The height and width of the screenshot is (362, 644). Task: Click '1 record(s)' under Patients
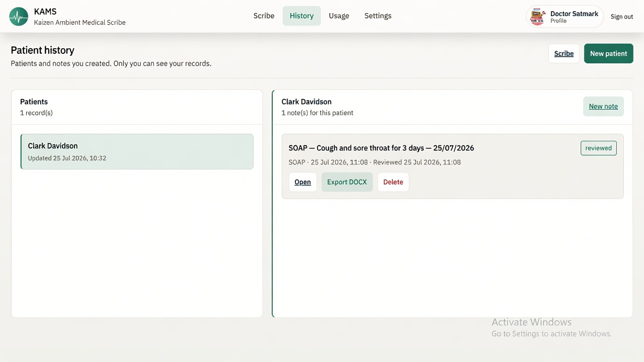[x=36, y=113]
